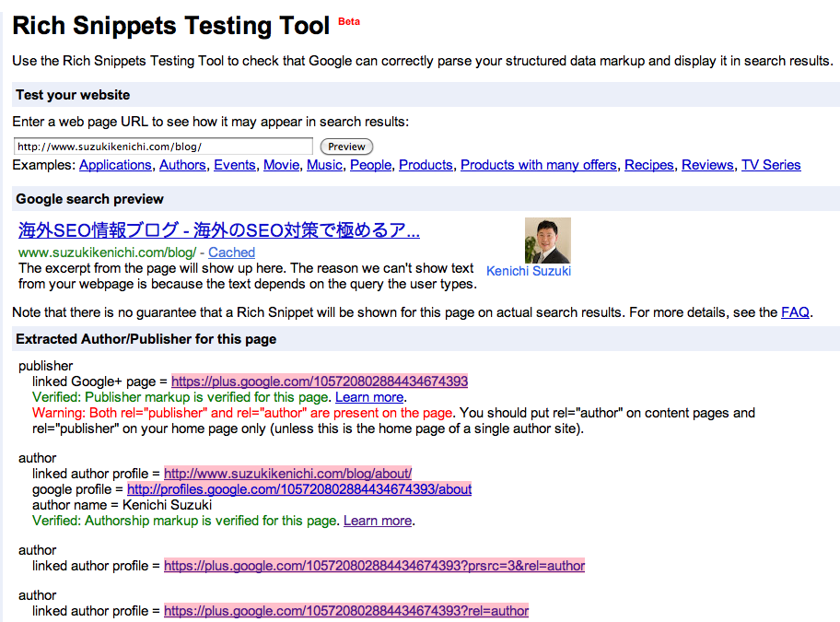Open the suzukikenichi.com/blog/about/ author profile link

pyautogui.click(x=287, y=474)
